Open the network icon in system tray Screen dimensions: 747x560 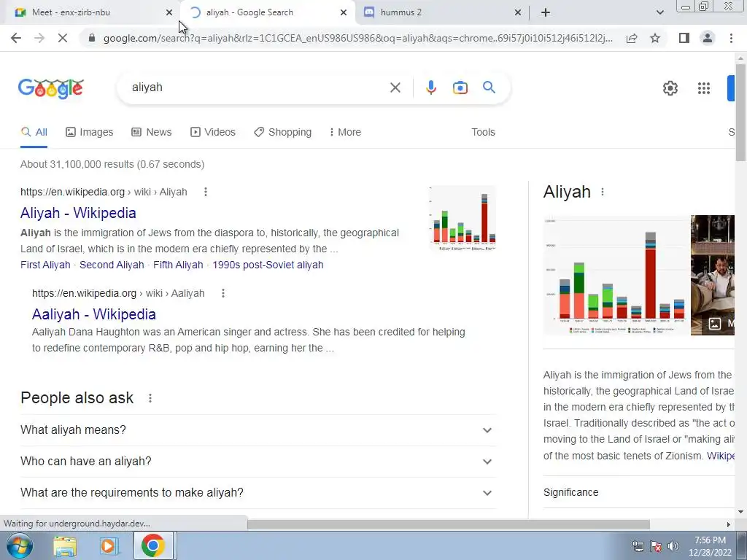coord(638,546)
